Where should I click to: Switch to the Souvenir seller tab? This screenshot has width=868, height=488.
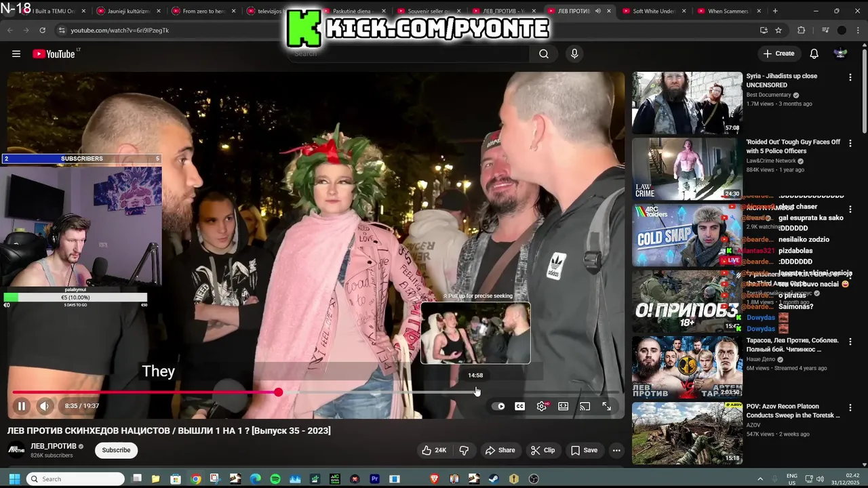click(430, 11)
